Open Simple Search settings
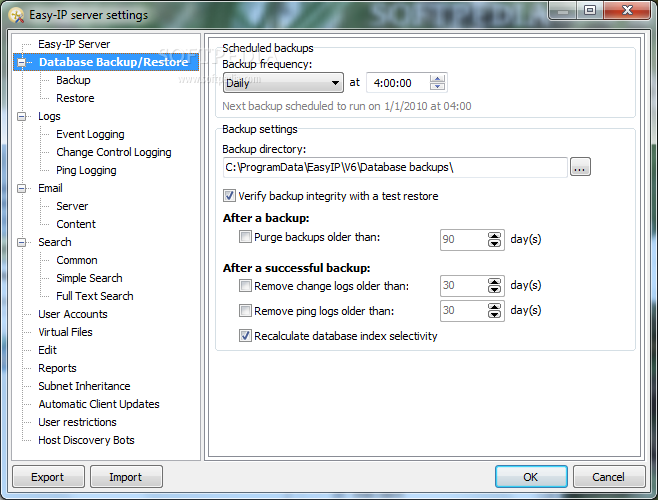 89,278
